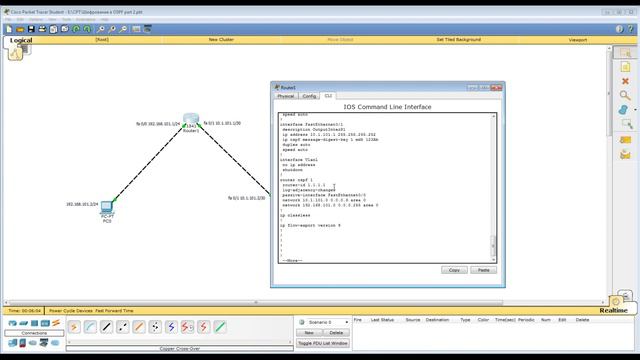Click the Zoom Out magnifier icon
The width and height of the screenshot is (640, 360).
(x=123, y=29)
